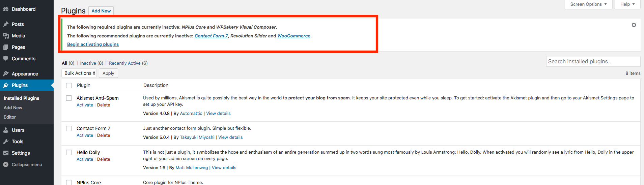Viewport: 644px width, 185px height.
Task: Open Takayuki Miyoshi author link
Action: tap(197, 137)
